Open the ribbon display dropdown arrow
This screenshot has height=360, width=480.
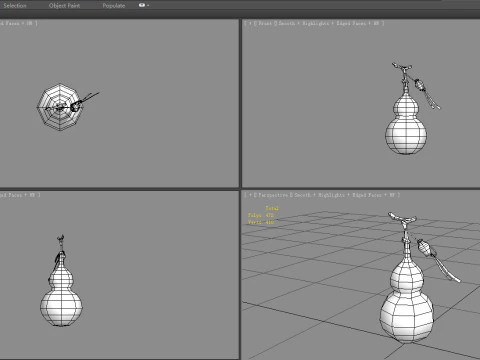coord(148,6)
